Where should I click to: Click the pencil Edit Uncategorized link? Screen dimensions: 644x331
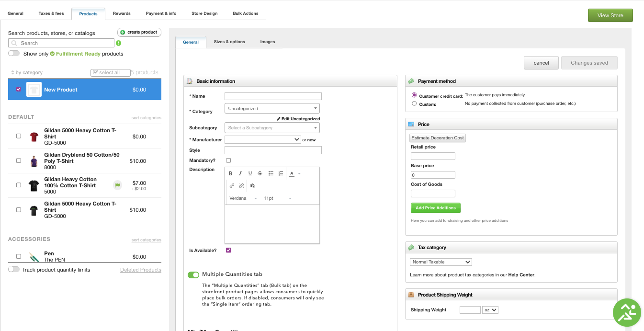tap(298, 119)
